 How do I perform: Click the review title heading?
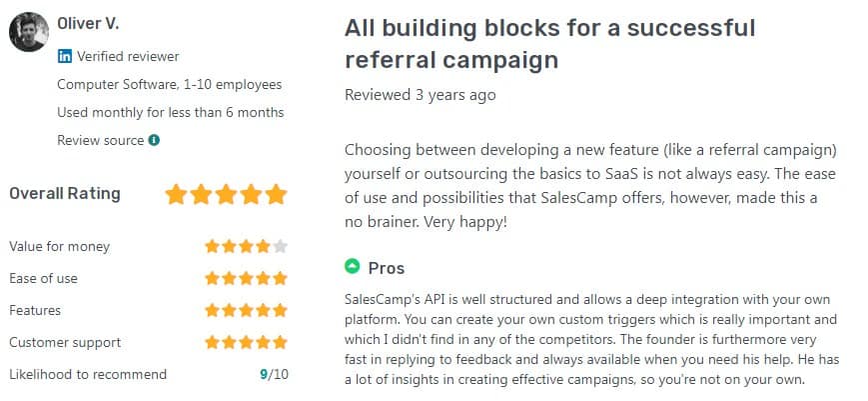[549, 44]
